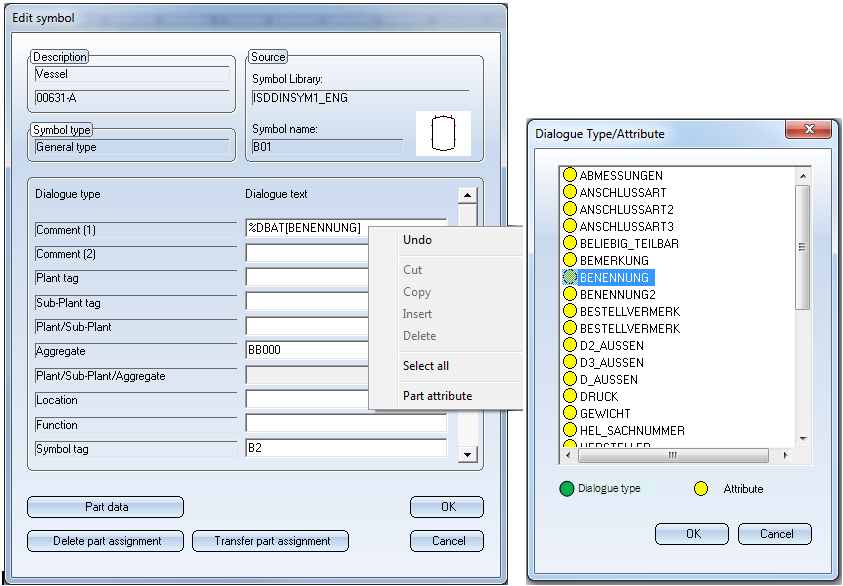843x586 pixels.
Task: Click the Symbol tag input field
Action: 345,449
